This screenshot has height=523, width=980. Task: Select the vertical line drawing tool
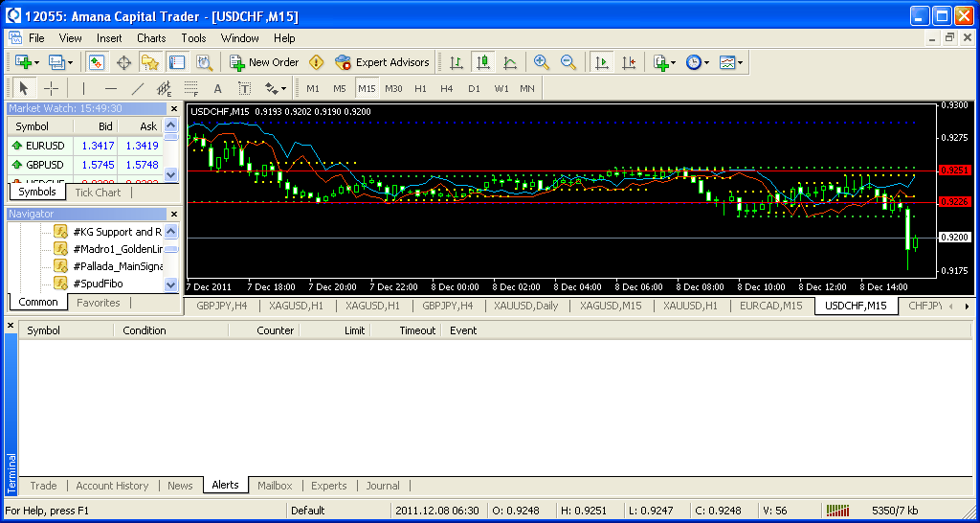[83, 88]
